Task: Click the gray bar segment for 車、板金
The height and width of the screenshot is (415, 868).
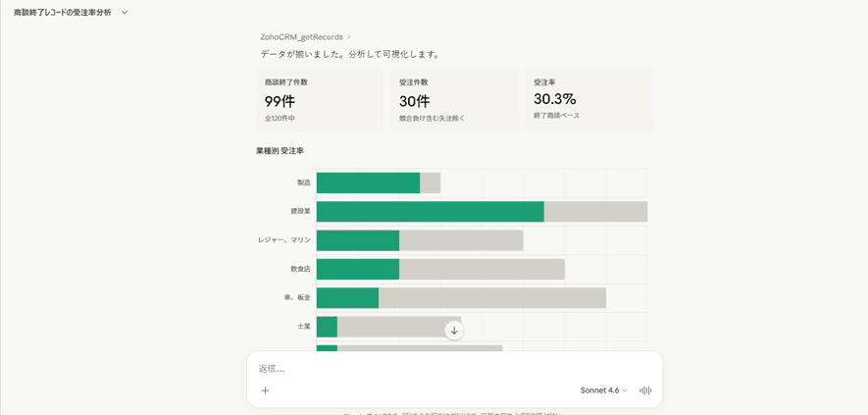Action: click(491, 297)
